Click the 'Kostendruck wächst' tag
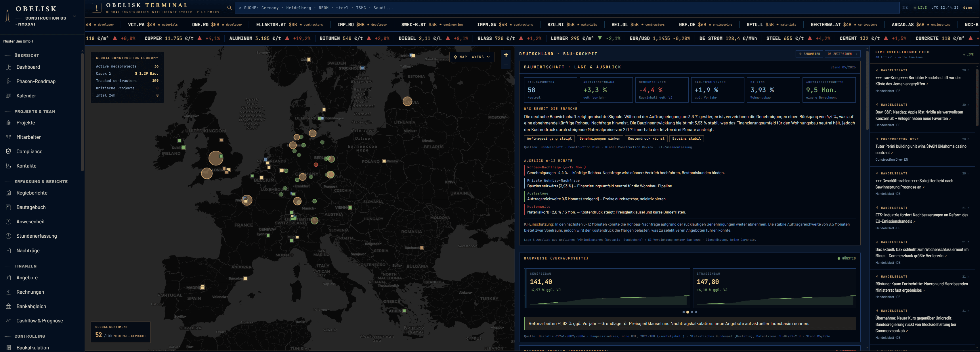Image resolution: width=980 pixels, height=352 pixels. coord(646,139)
